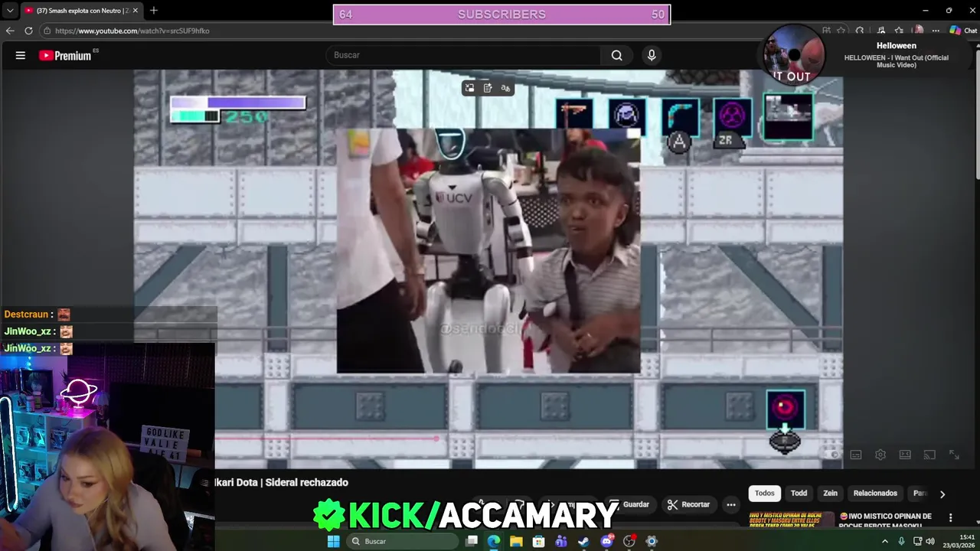The image size is (980, 551).
Task: Click the Windows taskbar Buscar search box
Action: click(402, 541)
